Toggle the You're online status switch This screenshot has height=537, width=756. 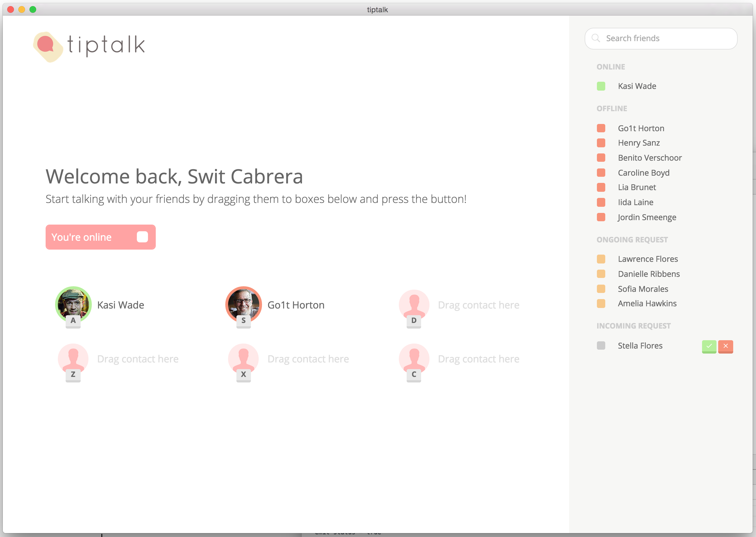(x=142, y=237)
